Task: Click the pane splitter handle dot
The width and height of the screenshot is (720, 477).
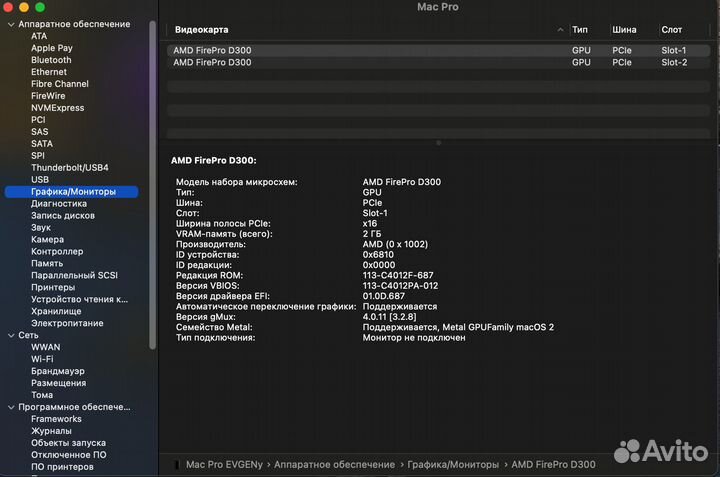Action: pos(439,143)
